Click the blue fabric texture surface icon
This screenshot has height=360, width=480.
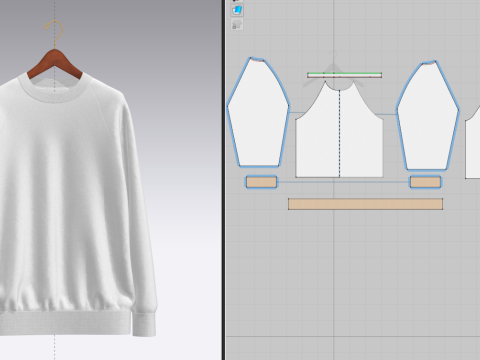pyautogui.click(x=237, y=10)
